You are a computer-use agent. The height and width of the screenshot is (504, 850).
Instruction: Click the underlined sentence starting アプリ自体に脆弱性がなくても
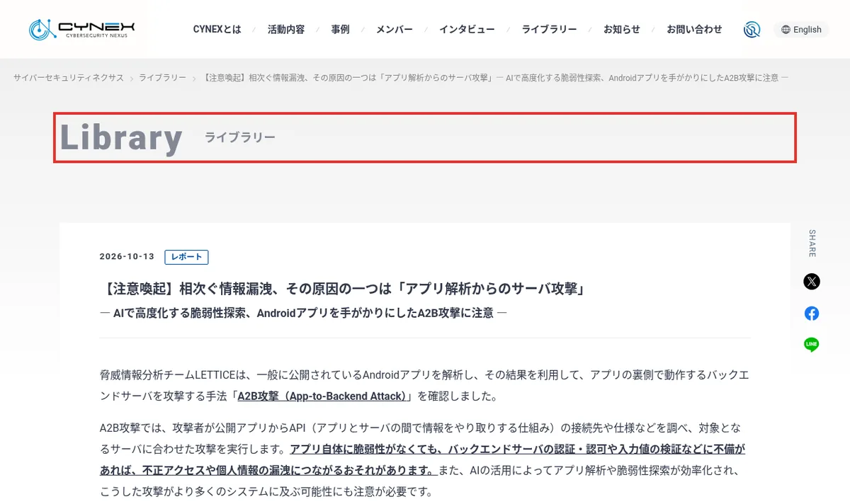click(x=422, y=459)
